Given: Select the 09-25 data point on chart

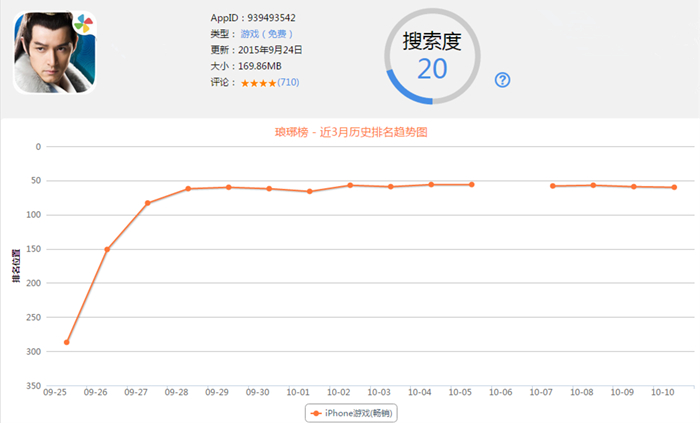Looking at the screenshot, I should pyautogui.click(x=67, y=342).
